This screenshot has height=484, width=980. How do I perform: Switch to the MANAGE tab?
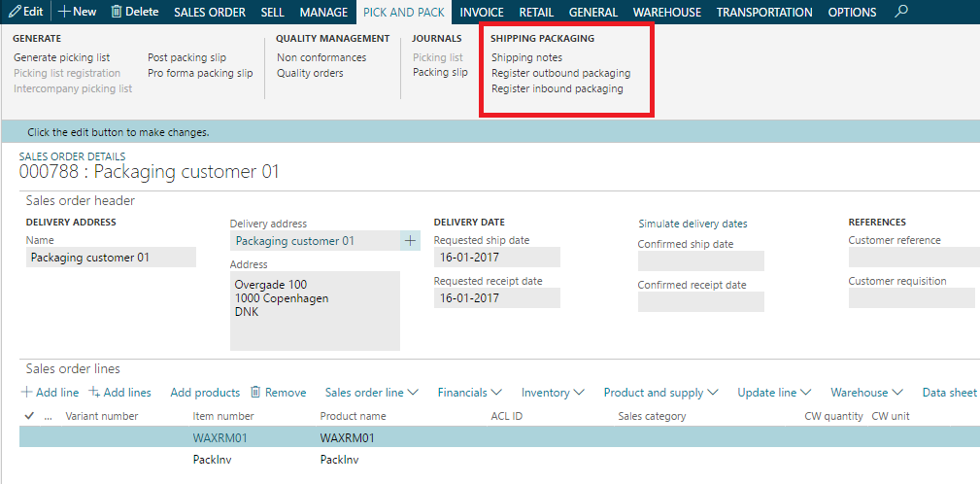pos(323,12)
